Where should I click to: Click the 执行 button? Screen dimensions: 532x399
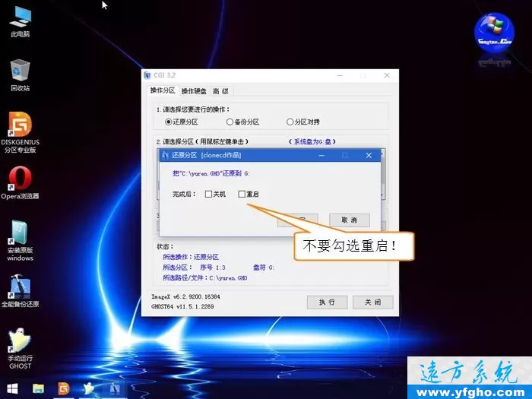pos(327,302)
